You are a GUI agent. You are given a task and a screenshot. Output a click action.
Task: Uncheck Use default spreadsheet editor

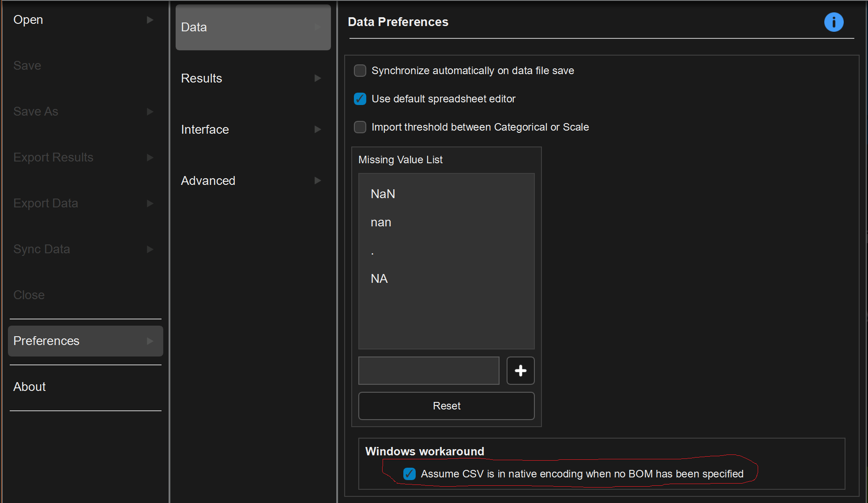coord(360,99)
